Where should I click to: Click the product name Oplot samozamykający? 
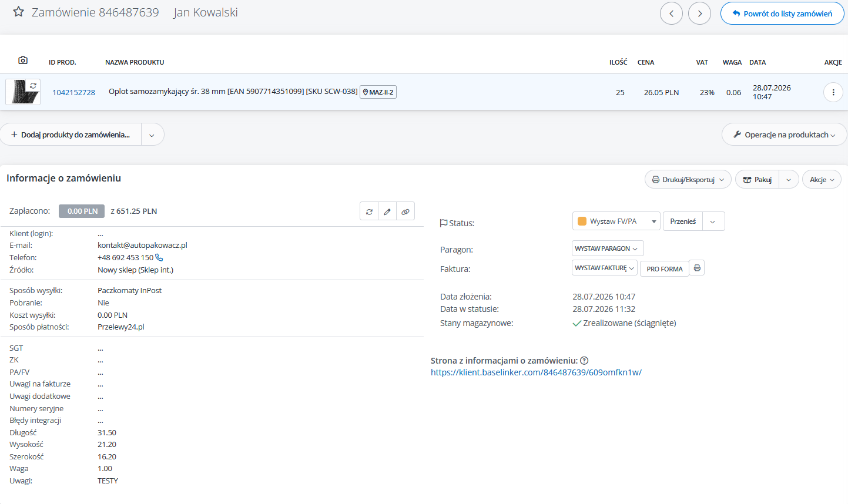tap(233, 92)
